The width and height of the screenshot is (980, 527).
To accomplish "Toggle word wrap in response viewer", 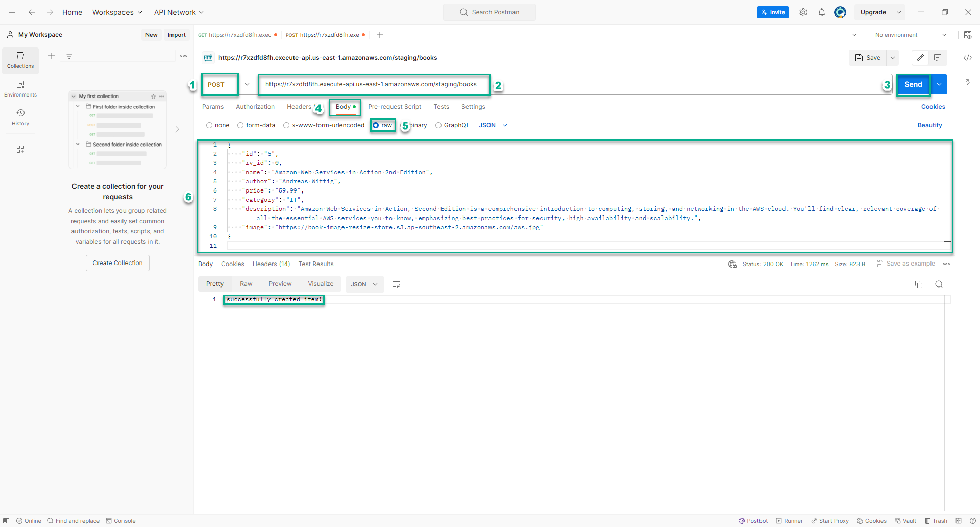I will (397, 284).
